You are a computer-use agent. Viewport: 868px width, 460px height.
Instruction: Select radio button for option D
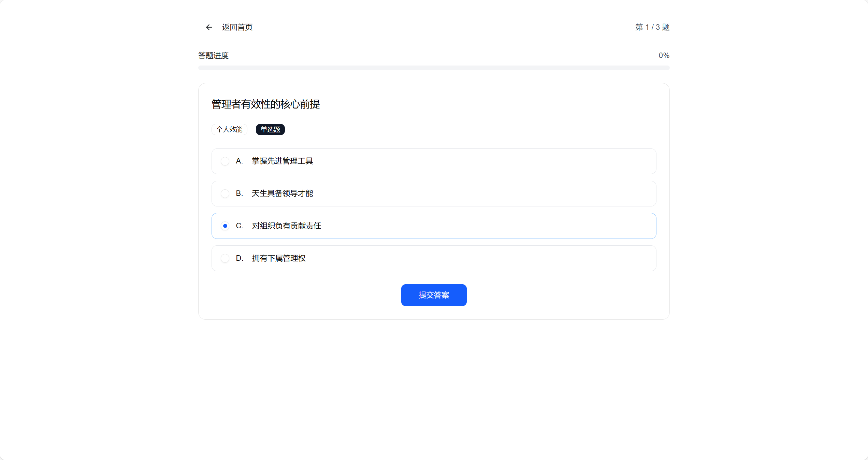225,258
